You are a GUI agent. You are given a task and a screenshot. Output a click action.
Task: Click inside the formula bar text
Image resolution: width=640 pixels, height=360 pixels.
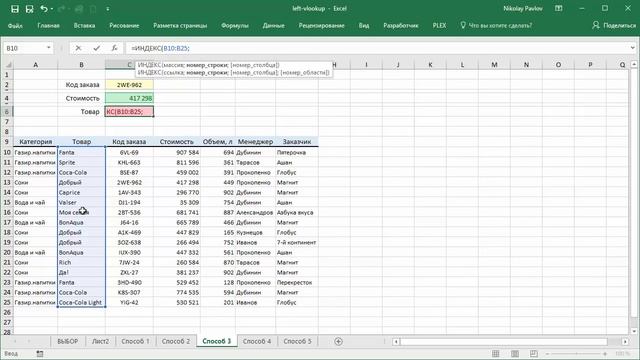pyautogui.click(x=160, y=48)
